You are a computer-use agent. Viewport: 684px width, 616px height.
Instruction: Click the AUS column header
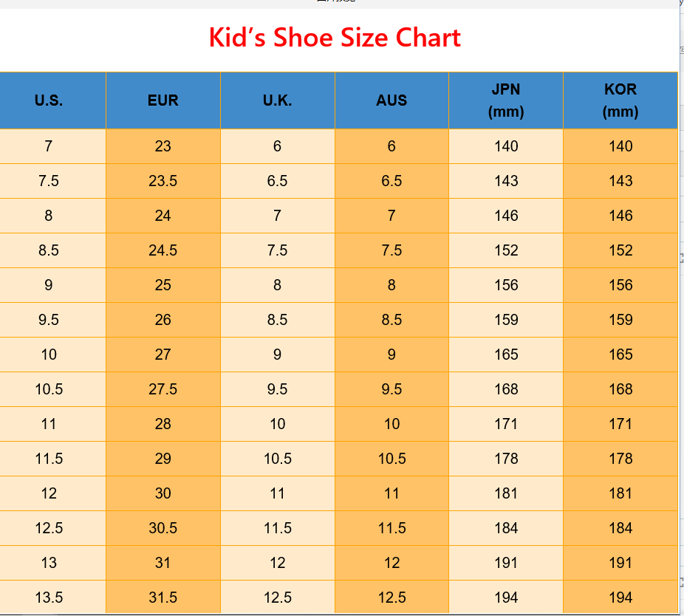coord(391,100)
